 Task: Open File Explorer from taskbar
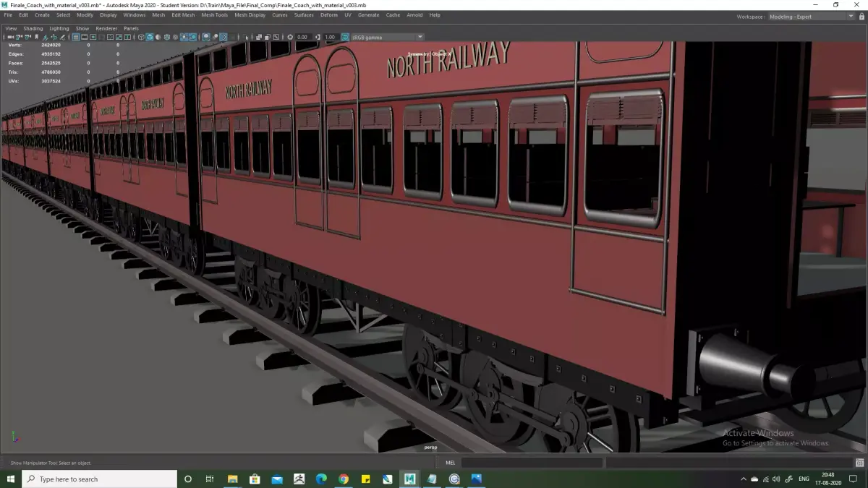pos(232,479)
